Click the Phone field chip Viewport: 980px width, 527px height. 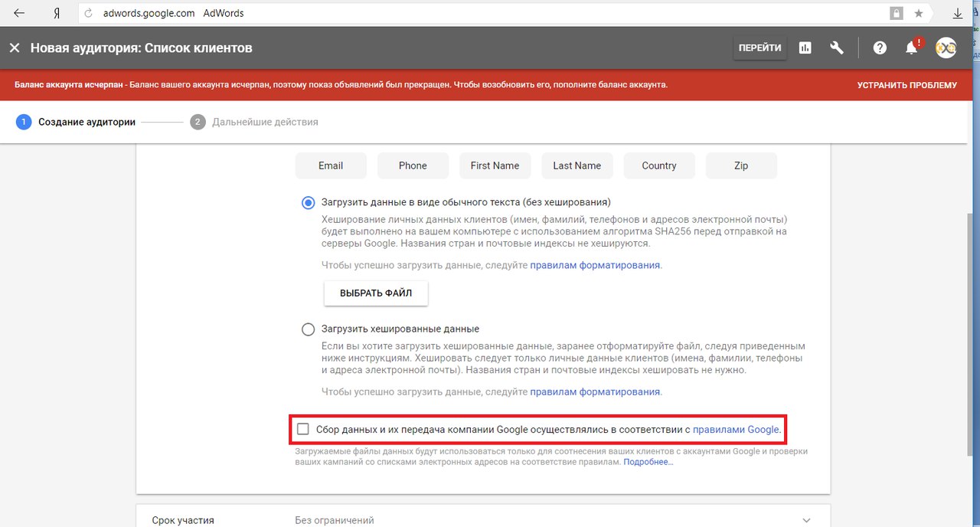[x=413, y=165]
